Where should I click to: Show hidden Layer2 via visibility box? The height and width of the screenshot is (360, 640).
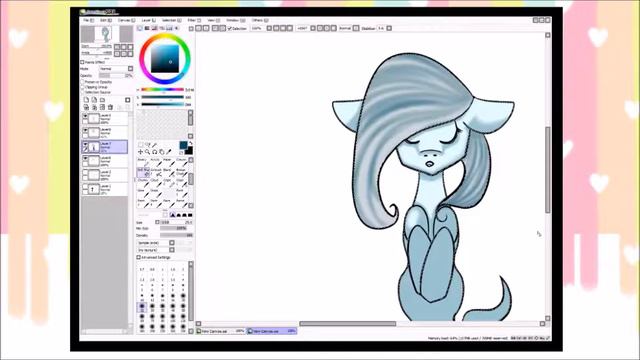pyautogui.click(x=85, y=172)
